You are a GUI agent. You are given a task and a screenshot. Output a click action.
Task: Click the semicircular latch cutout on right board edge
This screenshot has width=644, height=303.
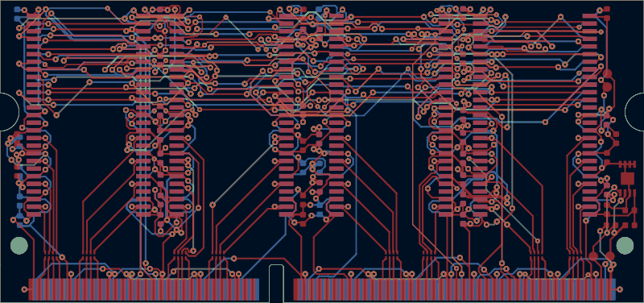click(x=634, y=112)
